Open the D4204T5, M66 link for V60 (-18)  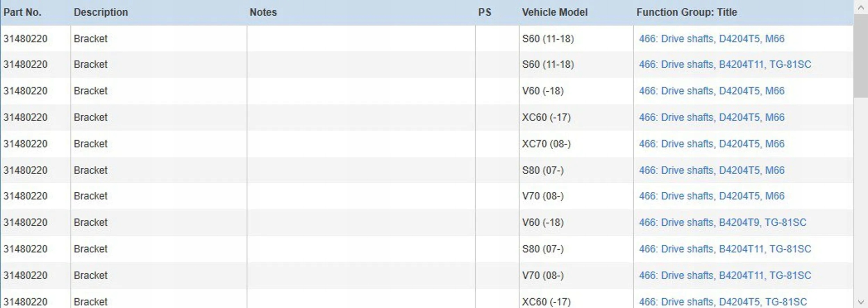point(711,91)
